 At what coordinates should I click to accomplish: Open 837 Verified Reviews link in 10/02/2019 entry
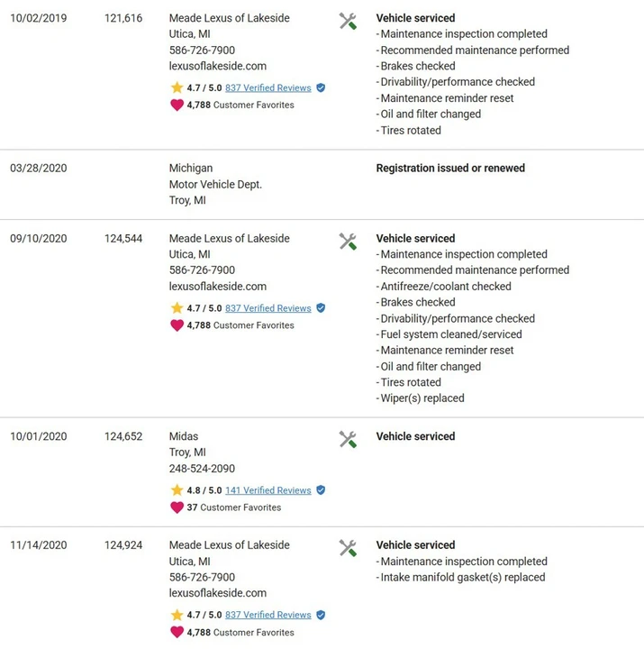point(268,87)
